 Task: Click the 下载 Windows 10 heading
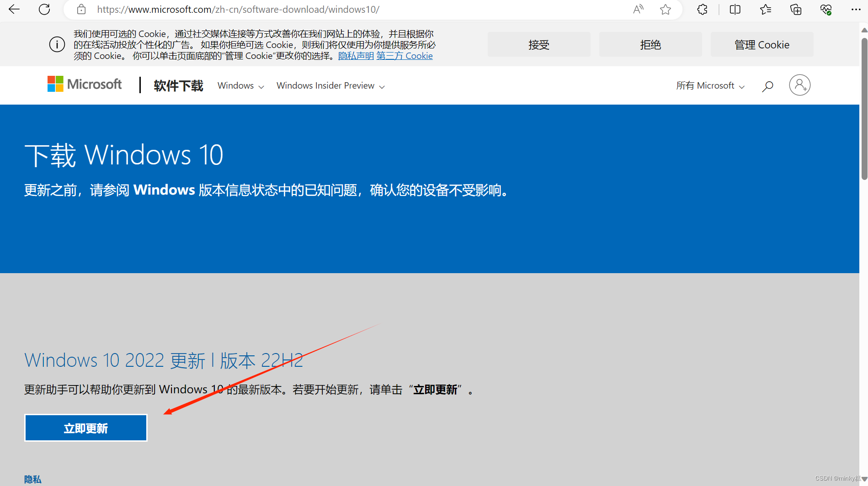pos(124,155)
